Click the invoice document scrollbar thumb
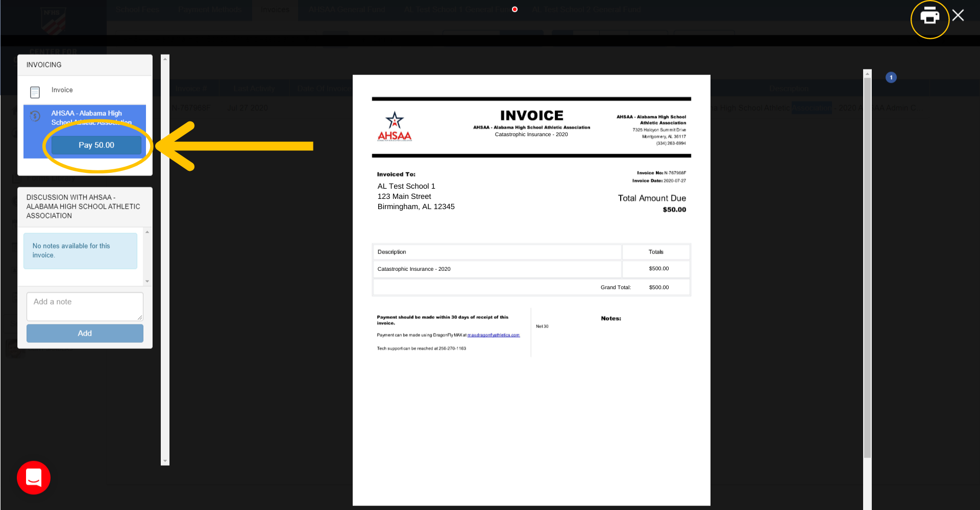 click(867, 265)
